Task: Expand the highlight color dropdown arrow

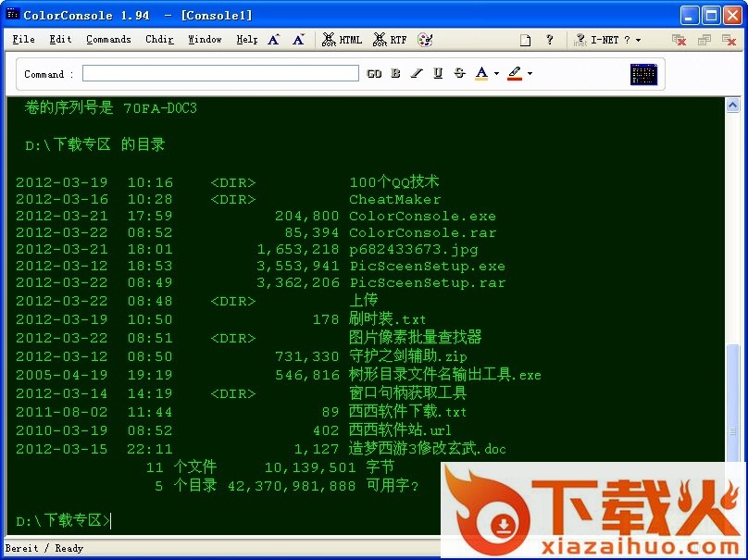Action: click(x=530, y=74)
